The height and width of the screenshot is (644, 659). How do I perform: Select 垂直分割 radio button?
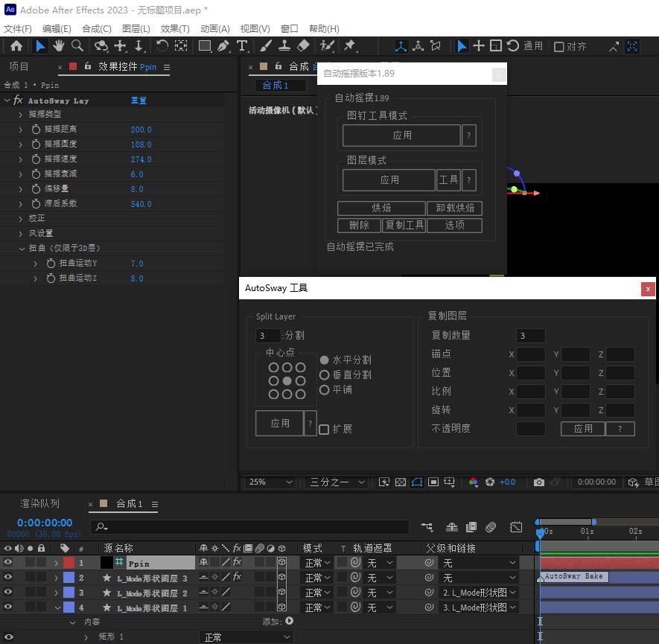[324, 374]
